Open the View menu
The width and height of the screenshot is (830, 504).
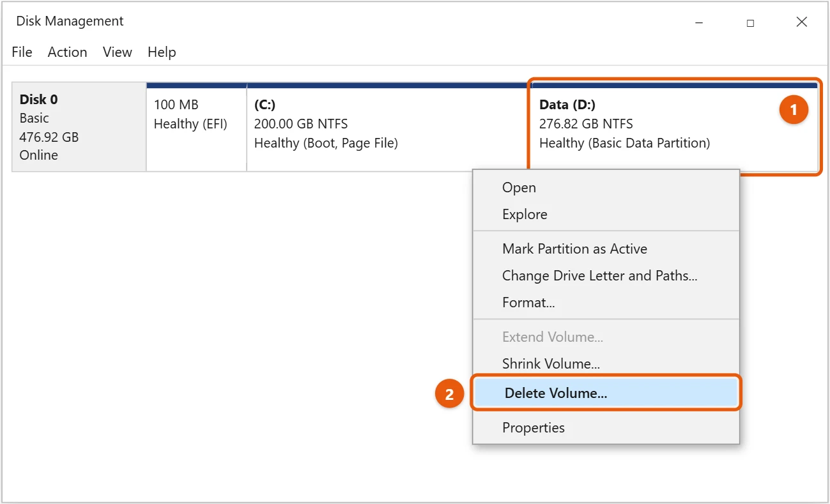click(118, 52)
